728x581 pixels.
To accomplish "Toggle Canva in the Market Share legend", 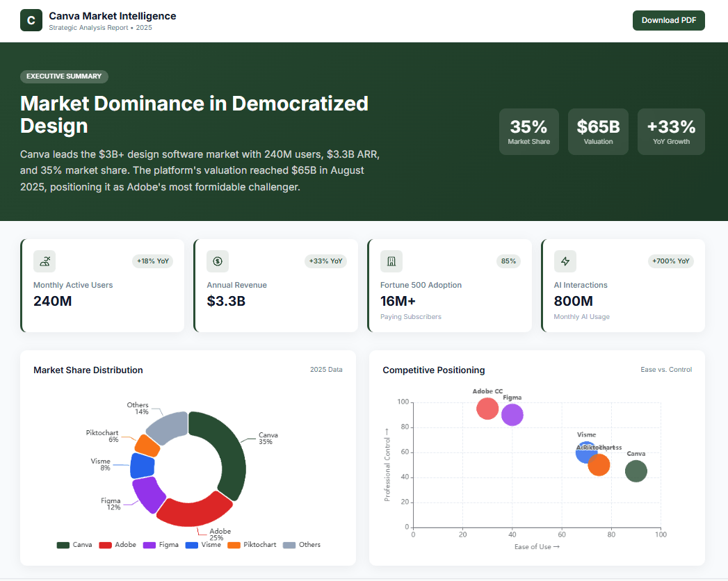I will pos(74,545).
